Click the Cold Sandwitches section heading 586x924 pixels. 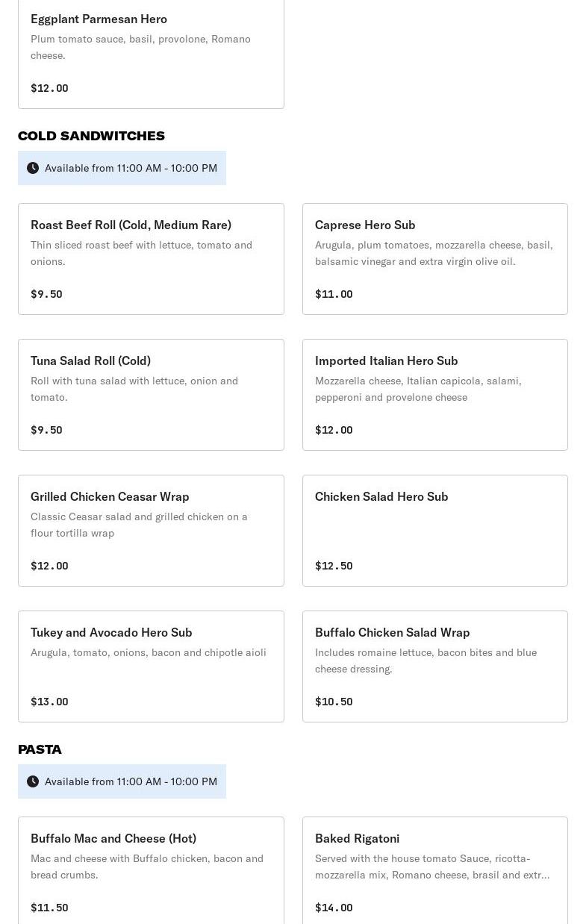[91, 136]
